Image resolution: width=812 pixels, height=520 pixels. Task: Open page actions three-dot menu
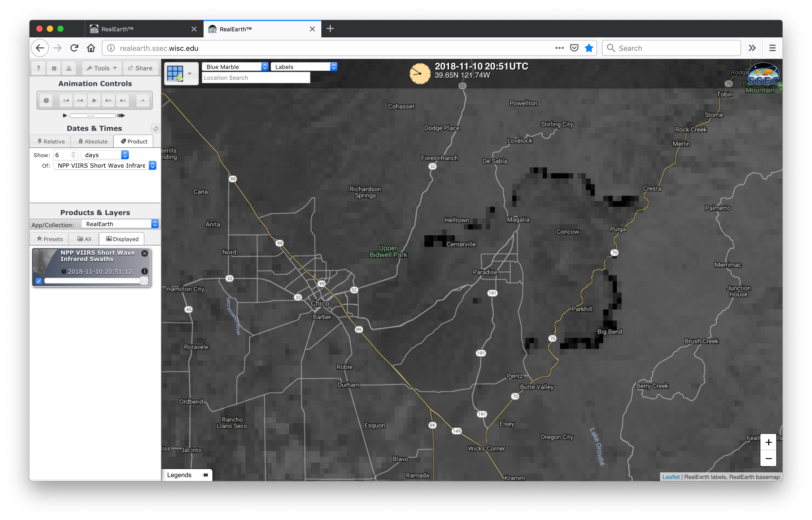click(559, 48)
